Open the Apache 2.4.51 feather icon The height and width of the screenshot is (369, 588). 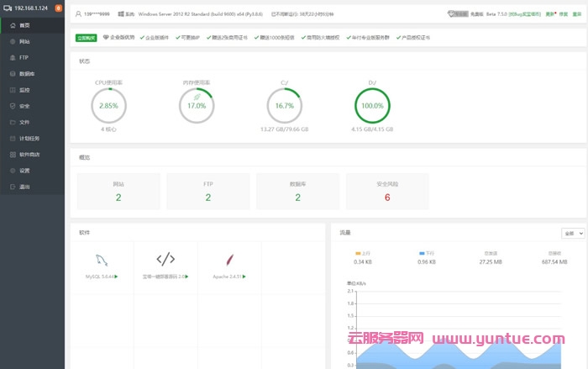tap(228, 259)
